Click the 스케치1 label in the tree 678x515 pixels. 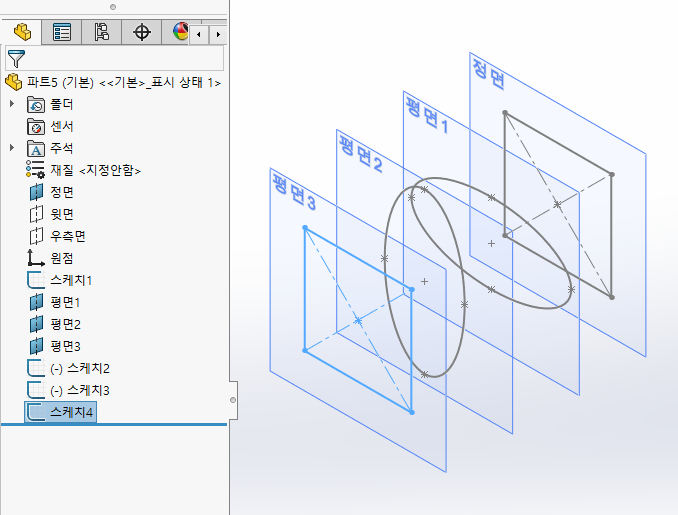point(71,281)
